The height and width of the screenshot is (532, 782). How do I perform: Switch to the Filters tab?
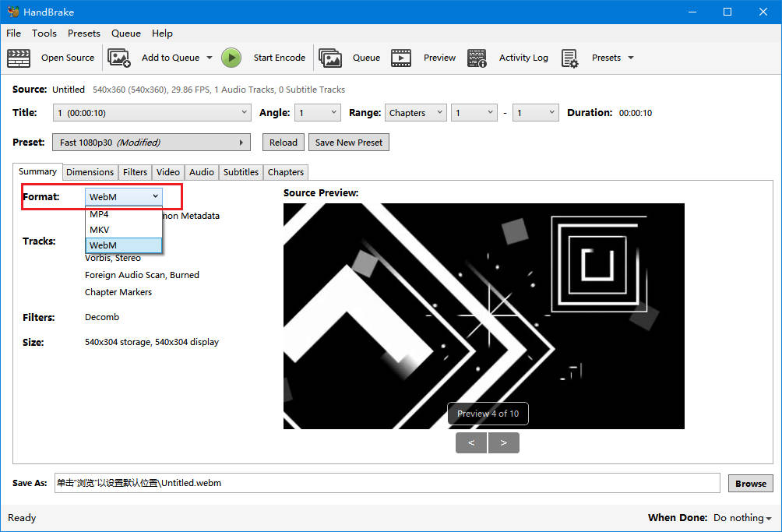[135, 172]
